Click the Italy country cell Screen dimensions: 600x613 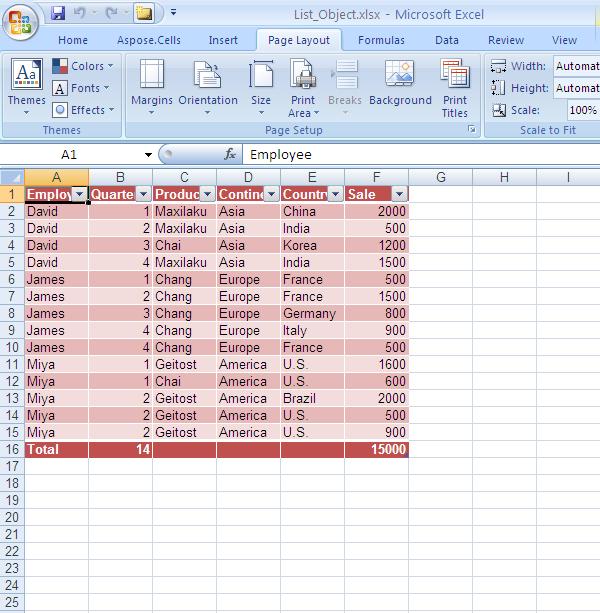[312, 330]
